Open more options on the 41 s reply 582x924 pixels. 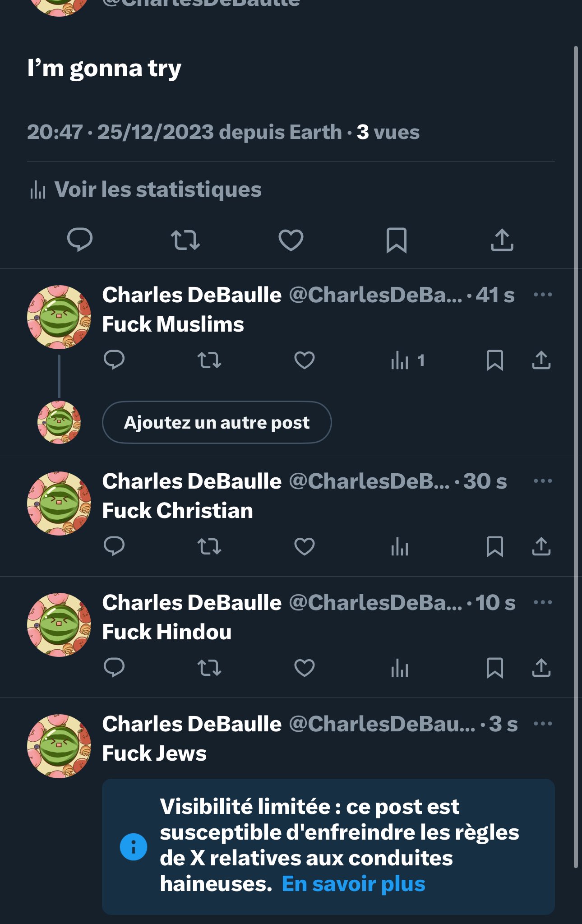pos(543,295)
